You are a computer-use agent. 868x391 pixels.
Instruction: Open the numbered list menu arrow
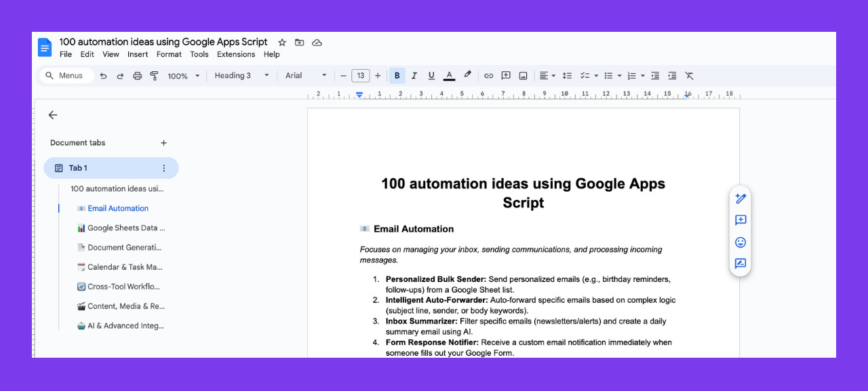(x=643, y=76)
